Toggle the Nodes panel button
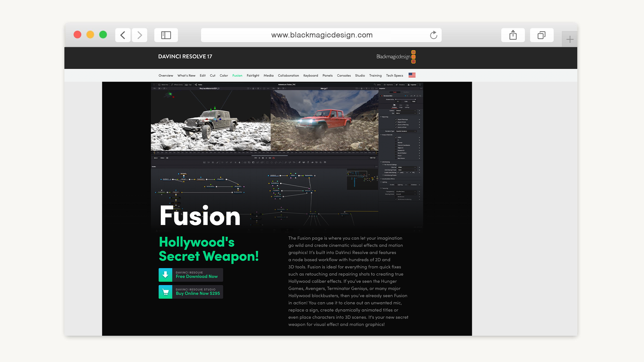The image size is (644, 362). pyautogui.click(x=198, y=85)
